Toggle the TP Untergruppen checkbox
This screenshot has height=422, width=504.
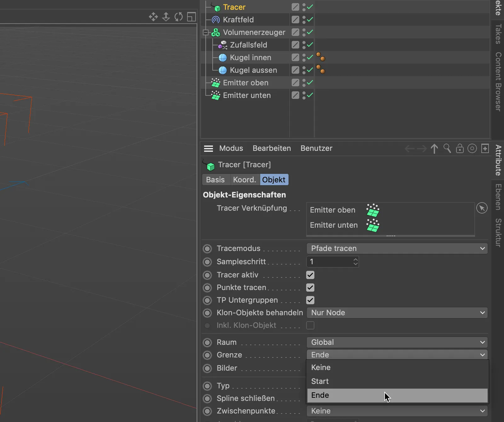310,300
